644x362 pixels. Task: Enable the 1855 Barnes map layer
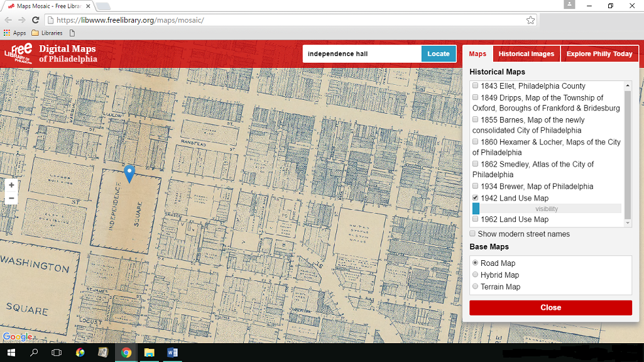click(x=475, y=119)
